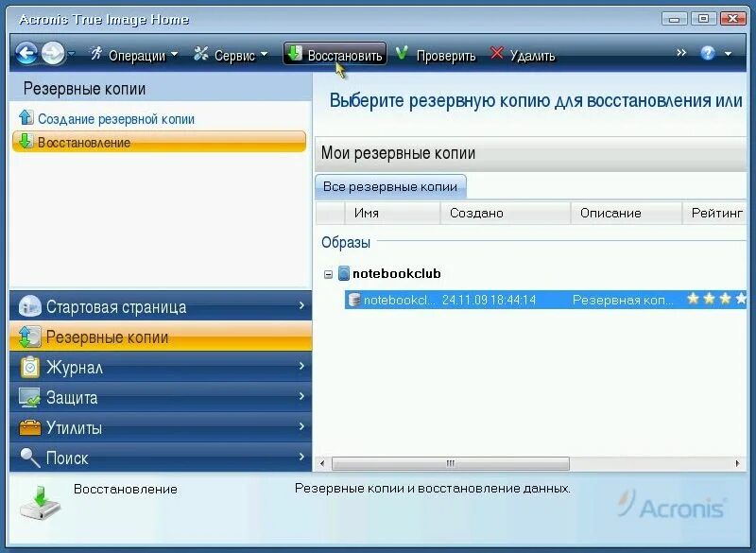Viewport: 756px width, 553px height.
Task: Expand the Утилиты chevron arrow
Action: (x=301, y=426)
